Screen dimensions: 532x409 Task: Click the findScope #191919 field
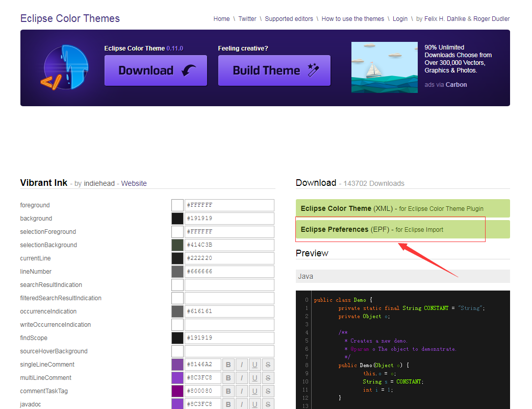pyautogui.click(x=230, y=338)
